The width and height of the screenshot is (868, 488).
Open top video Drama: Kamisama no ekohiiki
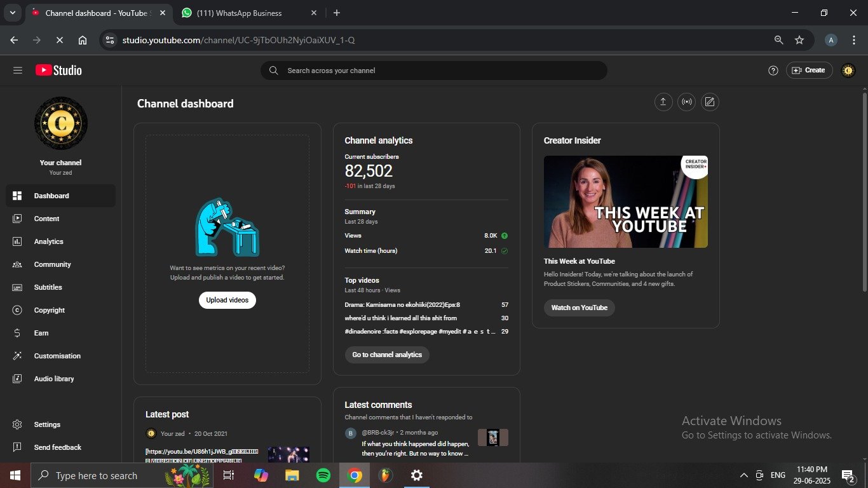402,305
